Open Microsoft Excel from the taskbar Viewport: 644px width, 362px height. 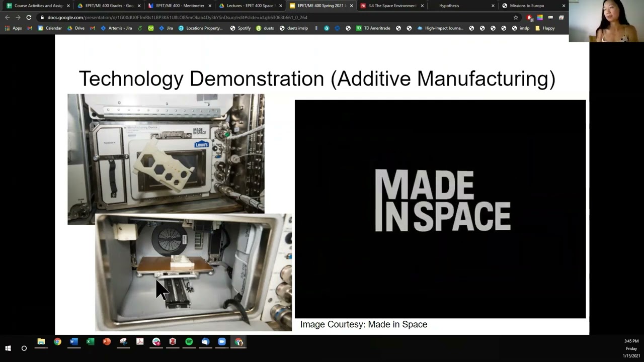pos(91,342)
